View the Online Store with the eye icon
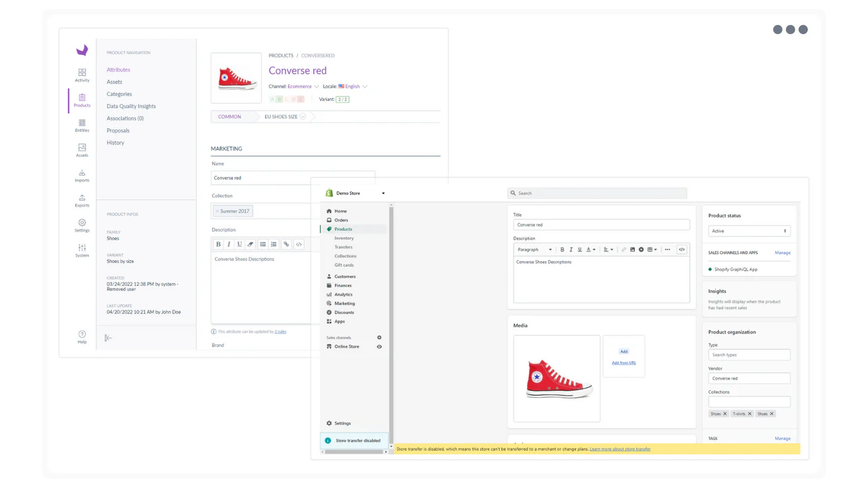This screenshot has height=488, width=868. tap(379, 346)
